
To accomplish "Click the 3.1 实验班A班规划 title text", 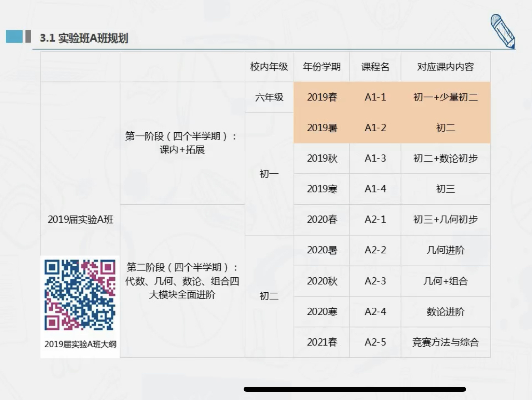I will coord(86,38).
